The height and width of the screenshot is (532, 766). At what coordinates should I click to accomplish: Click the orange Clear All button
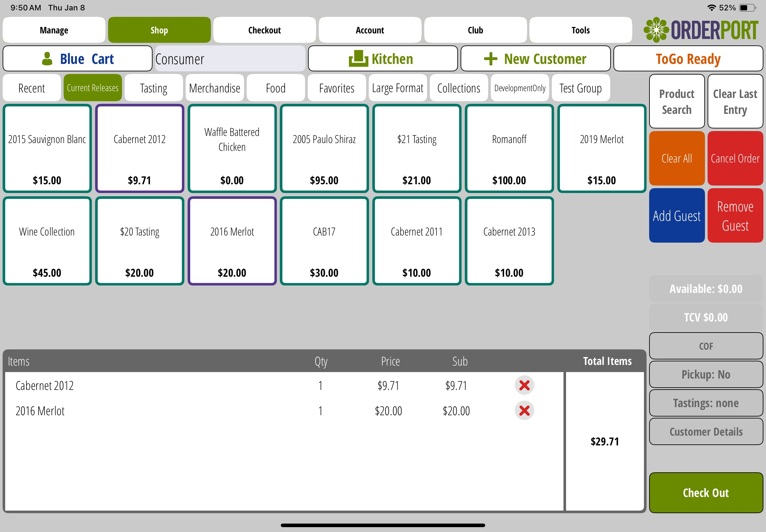(676, 158)
